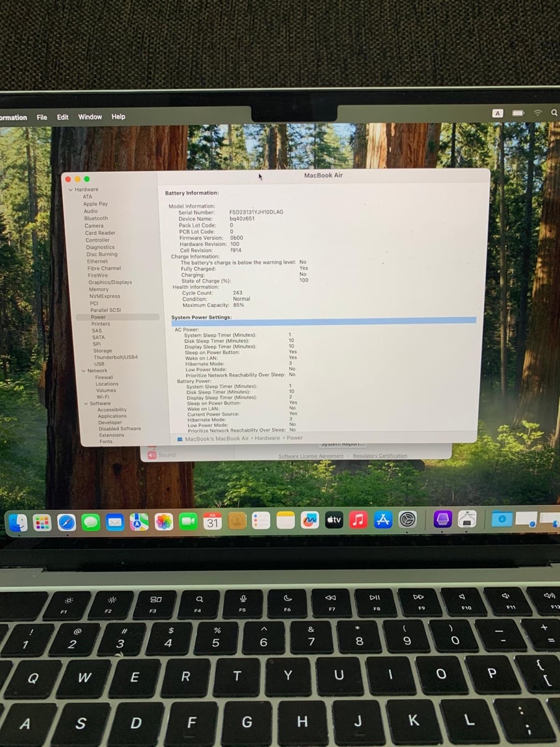Screen dimensions: 560x747
Task: Select the highlighted row under System Power Settings
Action: click(324, 321)
